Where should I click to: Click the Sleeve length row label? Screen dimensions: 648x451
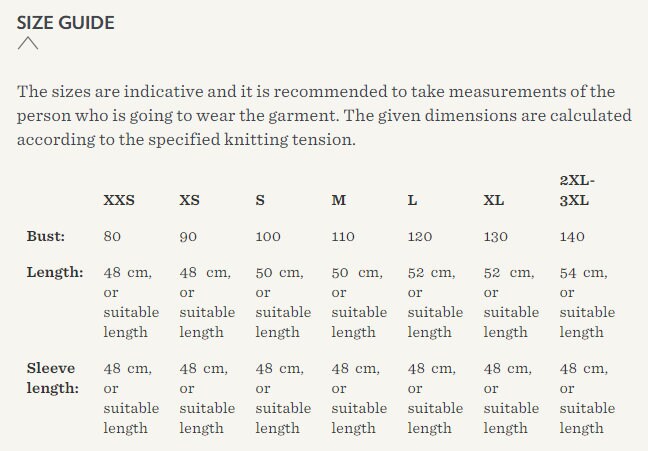[x=53, y=378]
